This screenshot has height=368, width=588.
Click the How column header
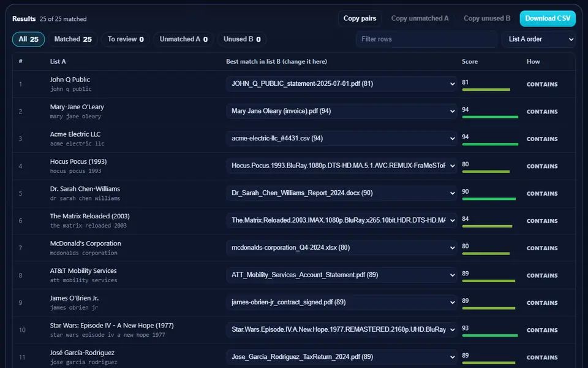click(x=533, y=61)
